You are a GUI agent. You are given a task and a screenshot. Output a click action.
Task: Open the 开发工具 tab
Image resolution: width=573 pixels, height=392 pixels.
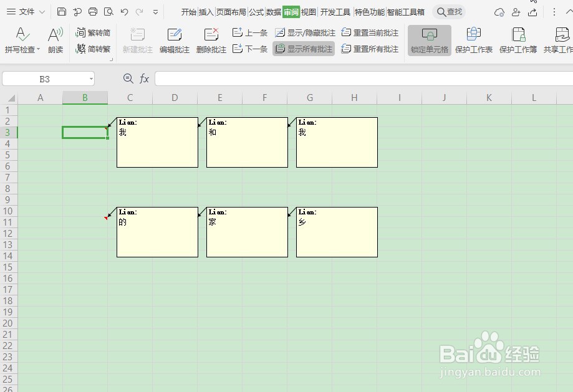point(335,12)
